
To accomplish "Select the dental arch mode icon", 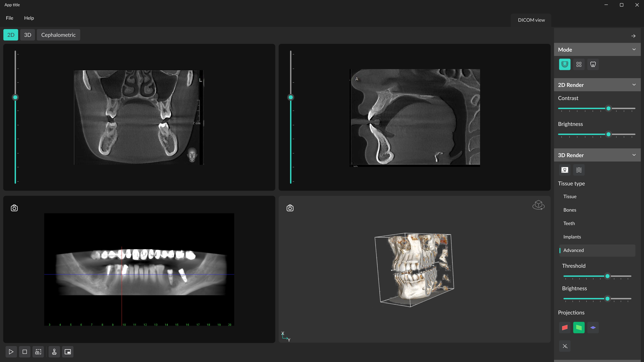I will (x=564, y=65).
